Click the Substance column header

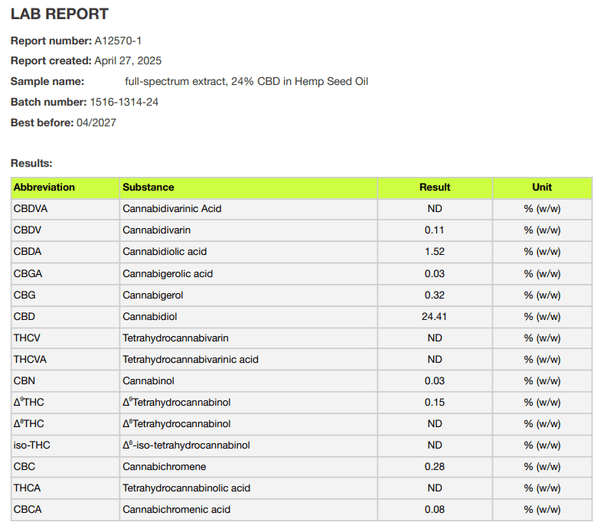(x=148, y=187)
